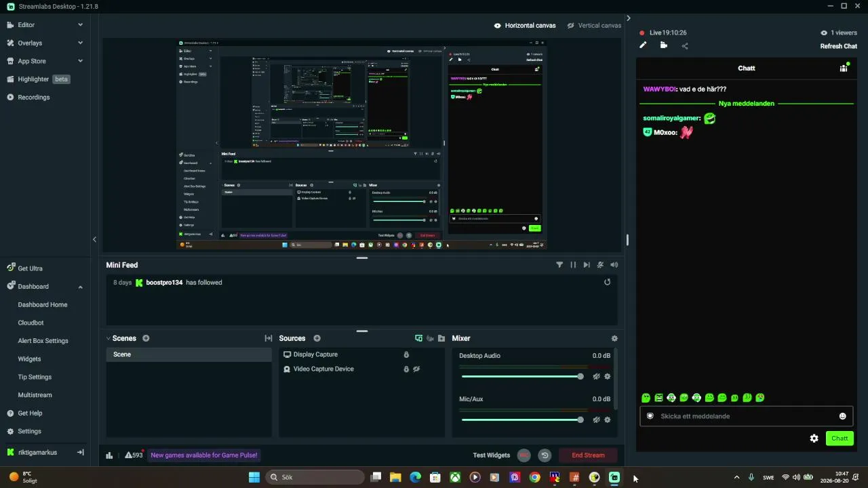Open Desktop Audio source settings gear

coord(607,376)
